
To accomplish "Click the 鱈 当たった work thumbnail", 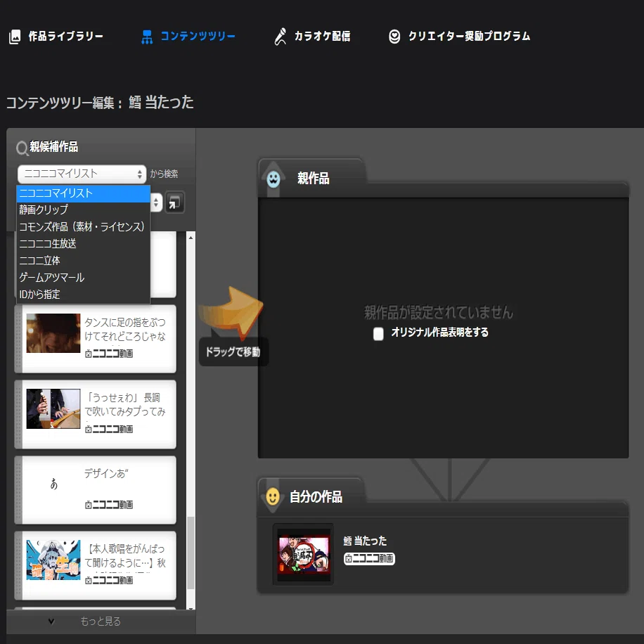I will (x=304, y=553).
